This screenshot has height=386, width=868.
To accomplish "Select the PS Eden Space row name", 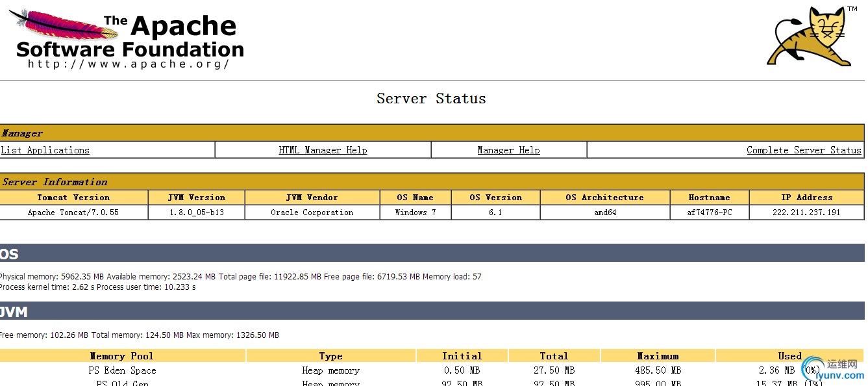I will [122, 370].
